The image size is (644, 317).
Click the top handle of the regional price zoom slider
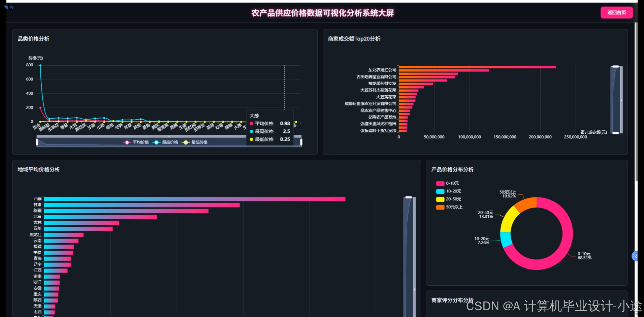(x=409, y=197)
